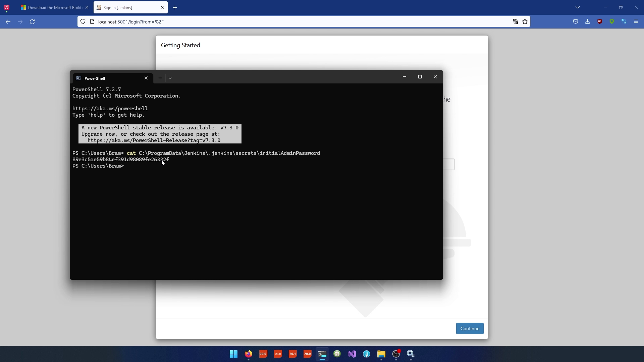The height and width of the screenshot is (362, 644).
Task: Open the Windows Start menu
Action: pos(234,354)
